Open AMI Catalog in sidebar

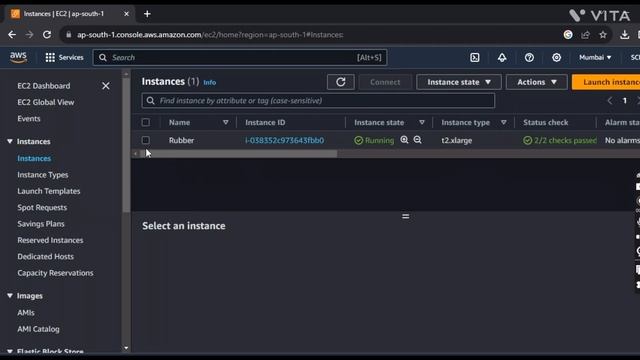[x=38, y=329]
